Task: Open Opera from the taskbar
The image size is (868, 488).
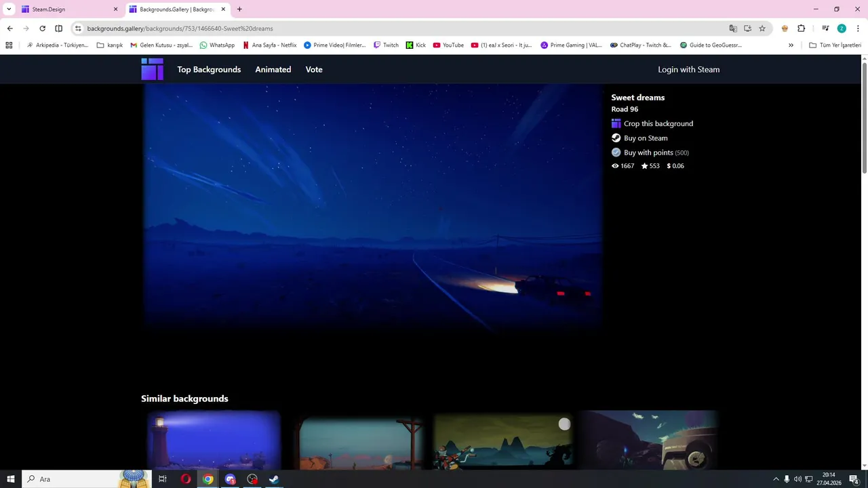Action: coord(185,479)
